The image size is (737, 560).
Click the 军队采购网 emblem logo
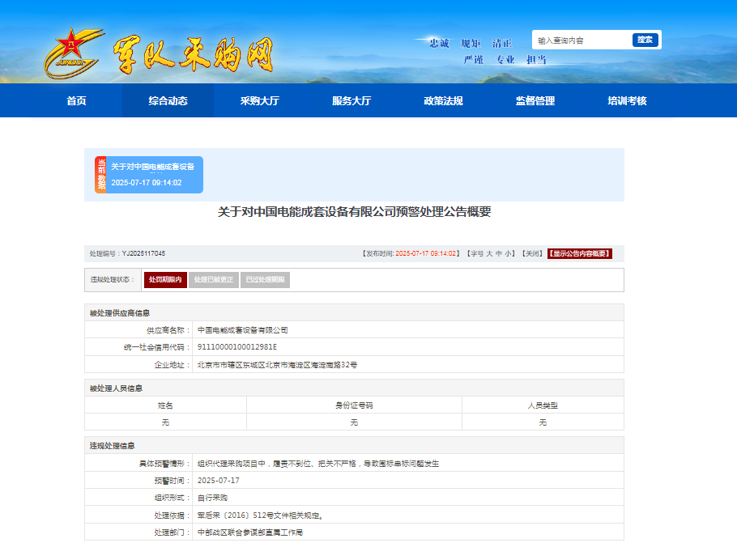click(x=75, y=54)
